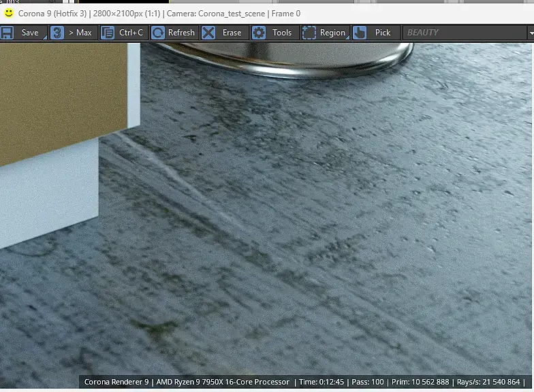Click the Corona smiley icon in title bar

[x=8, y=14]
